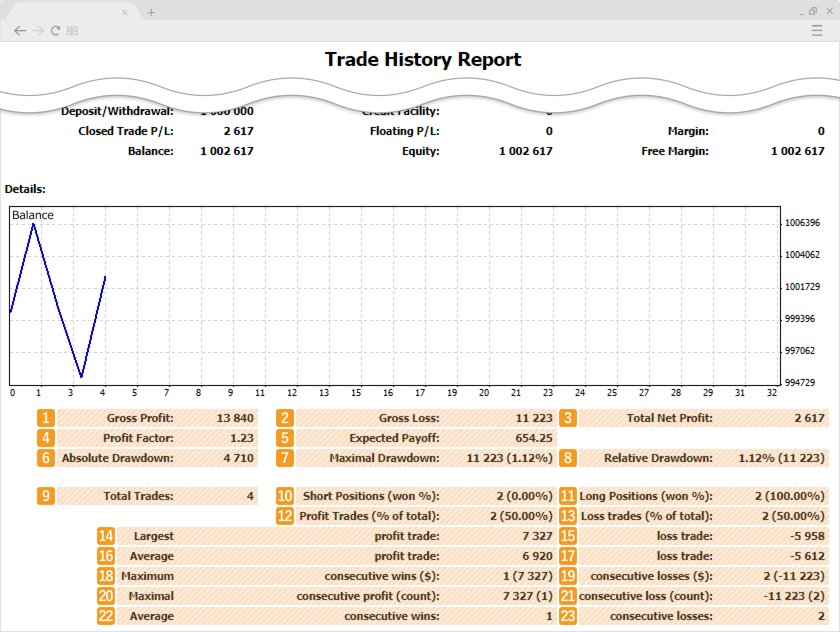Click the Balance chart legend label
The image size is (840, 632).
click(32, 215)
